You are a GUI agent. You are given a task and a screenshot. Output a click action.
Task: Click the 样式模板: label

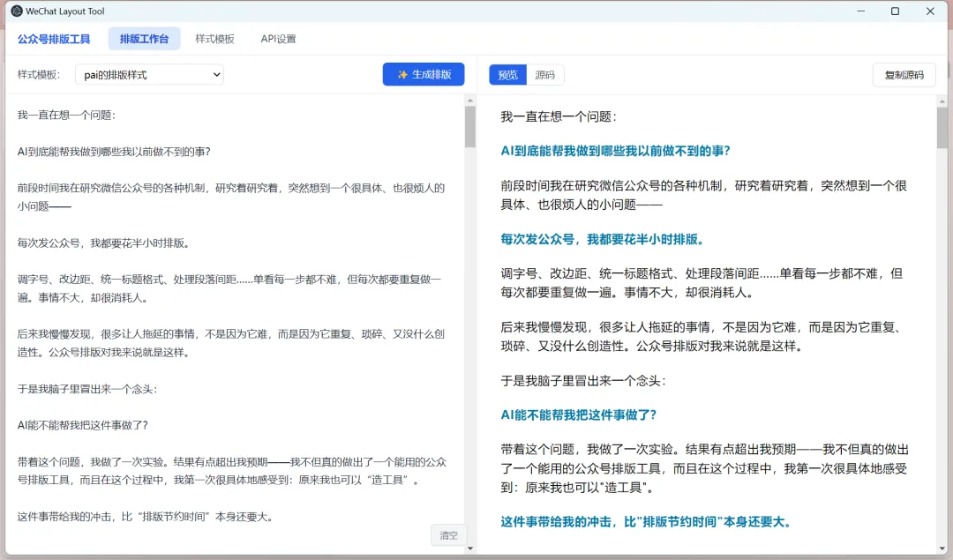pos(38,75)
